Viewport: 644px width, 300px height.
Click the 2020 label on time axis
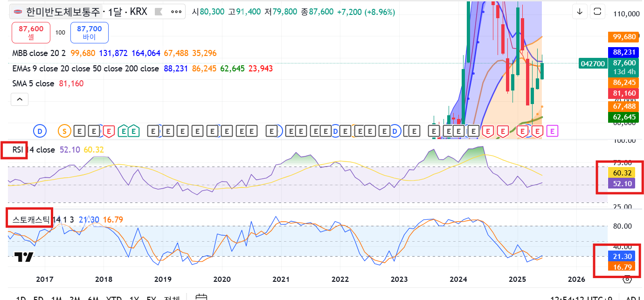pyautogui.click(x=222, y=279)
